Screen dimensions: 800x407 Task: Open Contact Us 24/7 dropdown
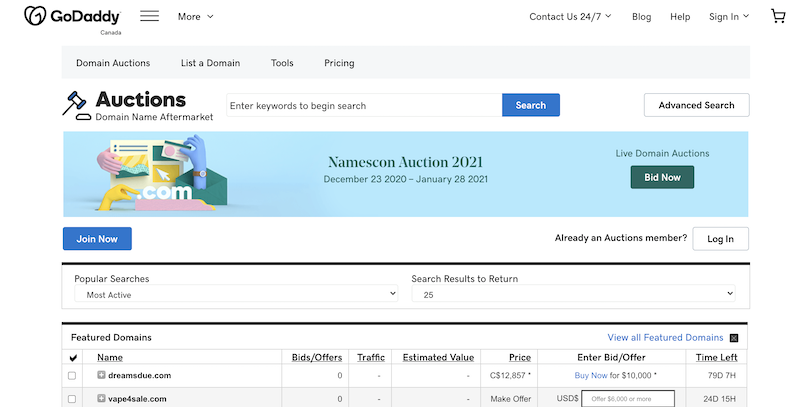click(x=570, y=17)
